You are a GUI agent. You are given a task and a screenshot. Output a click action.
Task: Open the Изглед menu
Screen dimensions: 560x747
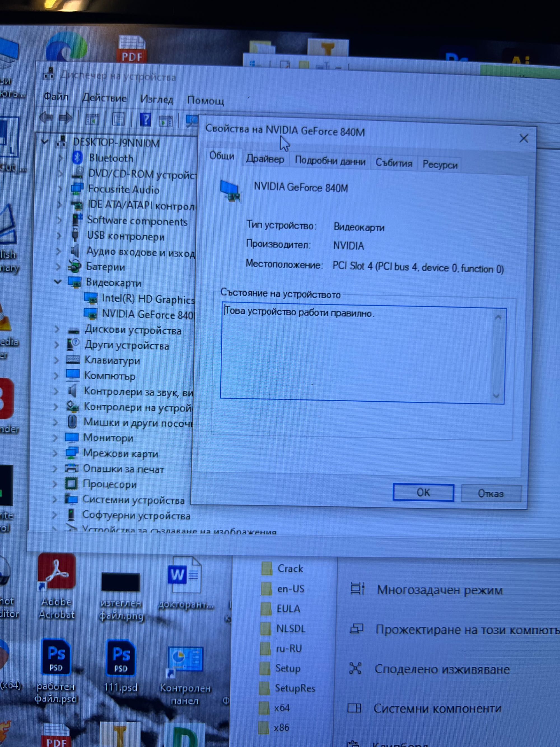click(157, 99)
